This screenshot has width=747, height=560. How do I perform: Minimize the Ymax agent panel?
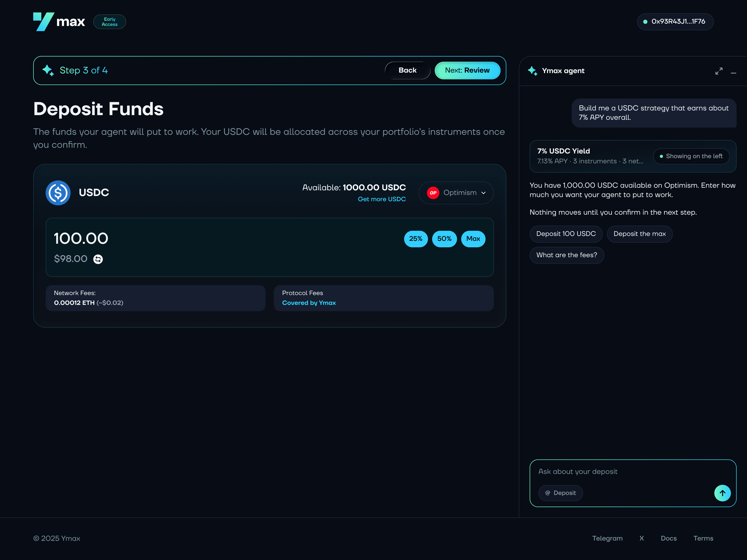click(x=733, y=73)
